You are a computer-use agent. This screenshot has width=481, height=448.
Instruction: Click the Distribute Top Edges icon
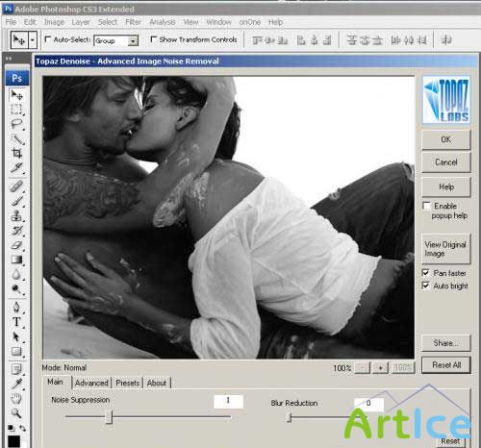coord(351,40)
